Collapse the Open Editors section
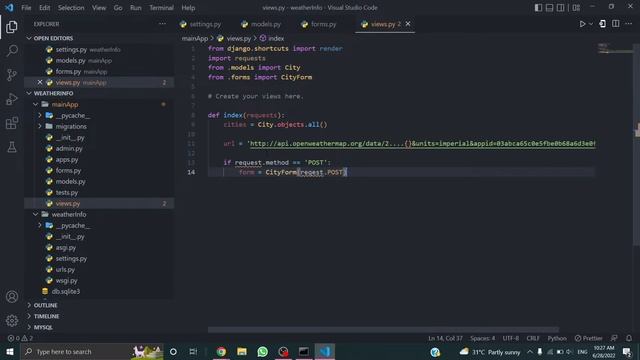 (99, 38)
